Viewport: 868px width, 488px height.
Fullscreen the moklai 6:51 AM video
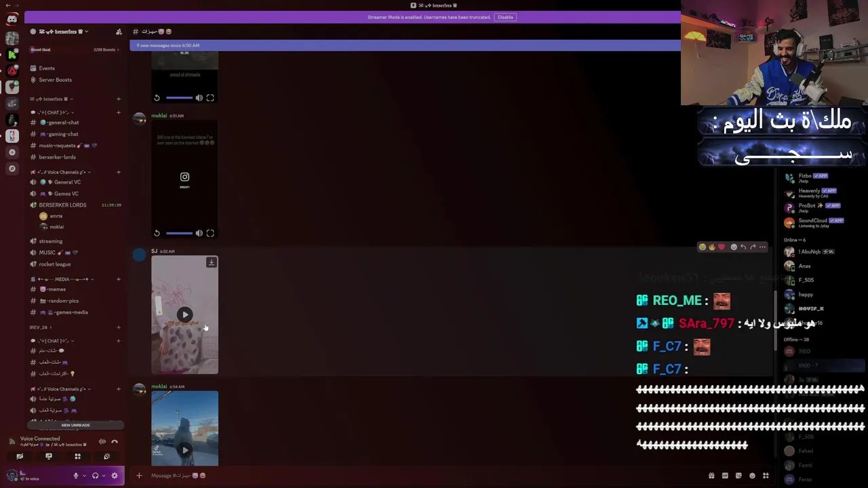tap(210, 233)
